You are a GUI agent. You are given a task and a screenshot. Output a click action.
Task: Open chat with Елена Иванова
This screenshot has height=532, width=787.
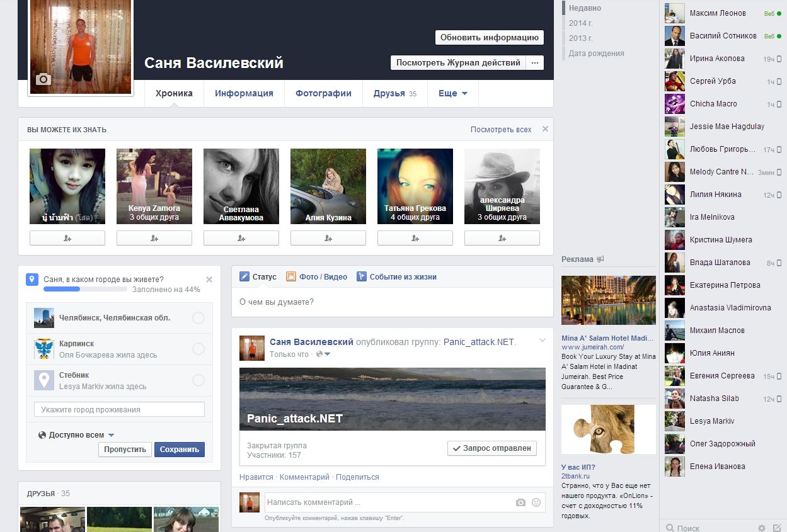pos(723,467)
